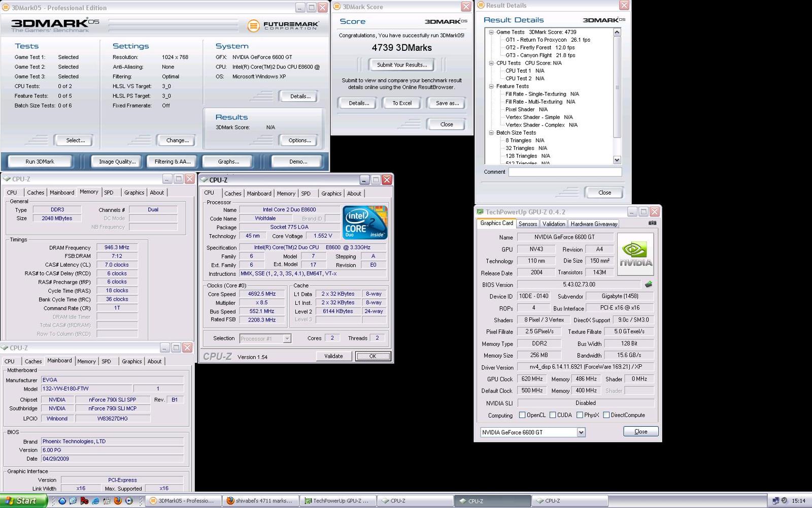Select GT1 - Return To Proxycon tree row
The height and width of the screenshot is (508, 812).
click(548, 40)
